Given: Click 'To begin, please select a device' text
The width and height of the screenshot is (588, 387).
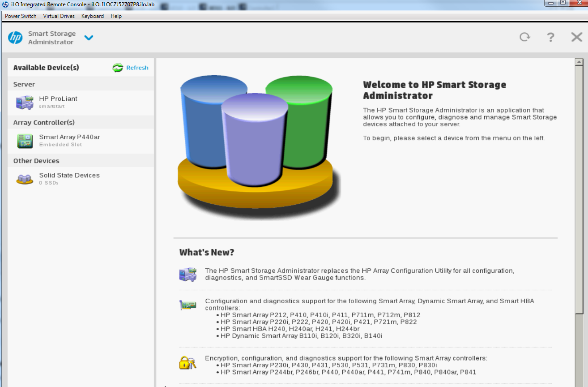Looking at the screenshot, I should point(454,138).
